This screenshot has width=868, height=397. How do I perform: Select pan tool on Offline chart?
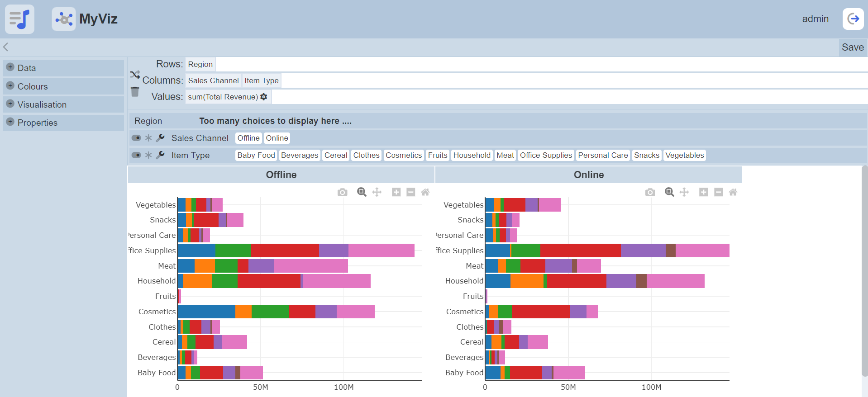click(377, 192)
